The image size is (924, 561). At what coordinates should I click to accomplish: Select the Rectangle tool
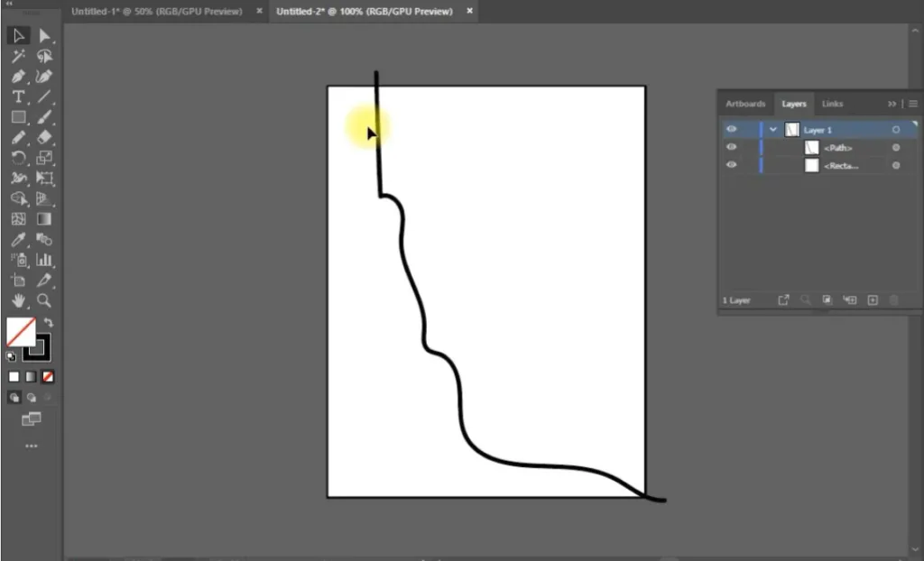(x=18, y=116)
